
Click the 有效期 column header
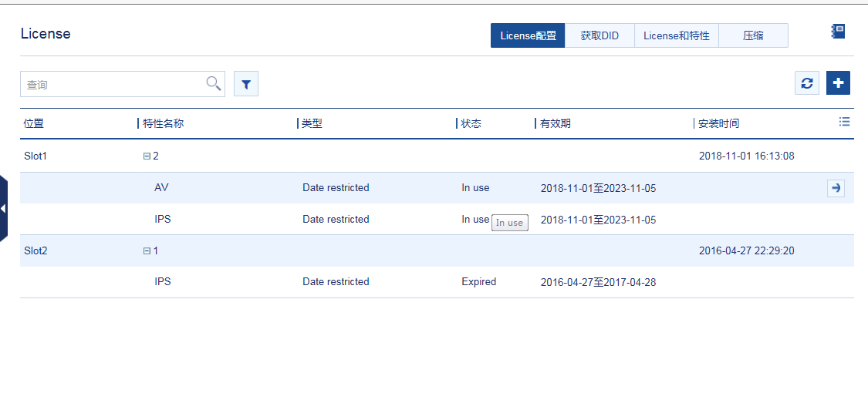pos(556,123)
